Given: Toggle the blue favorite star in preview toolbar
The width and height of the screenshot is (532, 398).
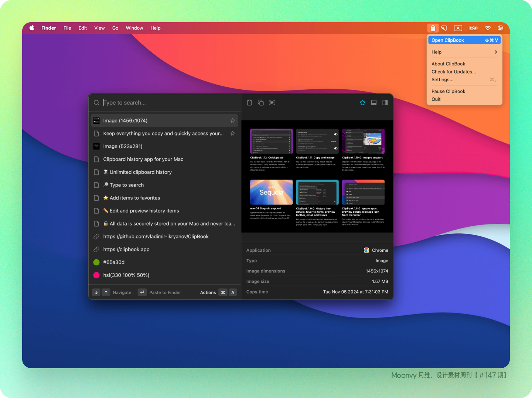Looking at the screenshot, I should (362, 103).
